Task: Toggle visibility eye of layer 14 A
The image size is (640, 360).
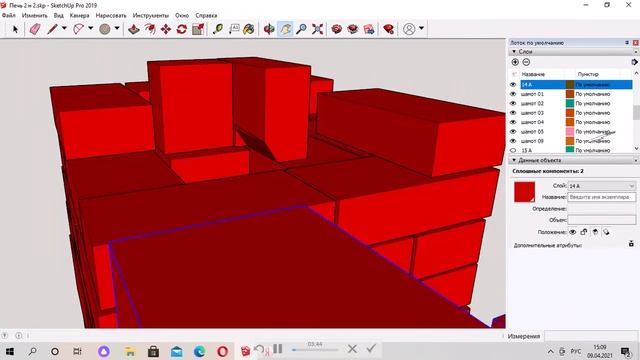Action: [513, 84]
